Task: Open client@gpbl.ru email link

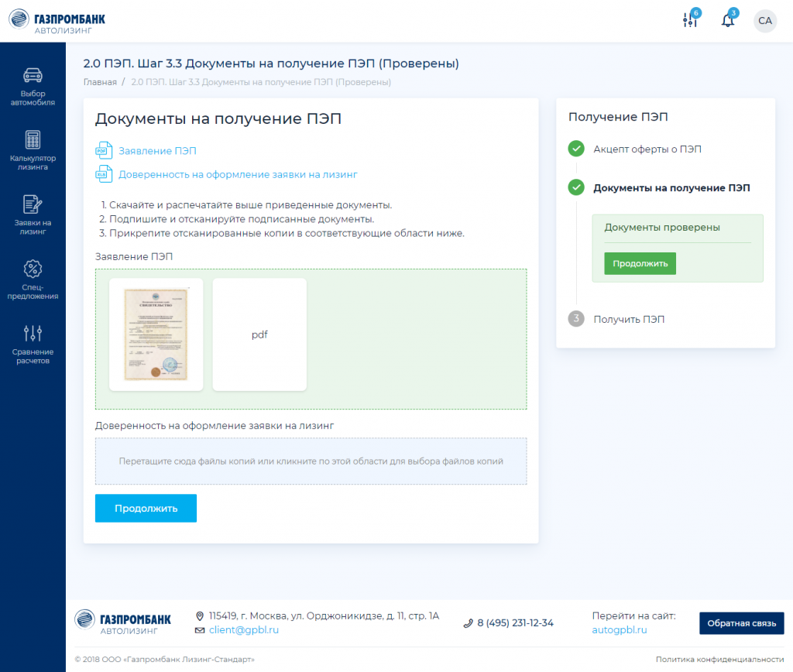Action: coord(244,630)
